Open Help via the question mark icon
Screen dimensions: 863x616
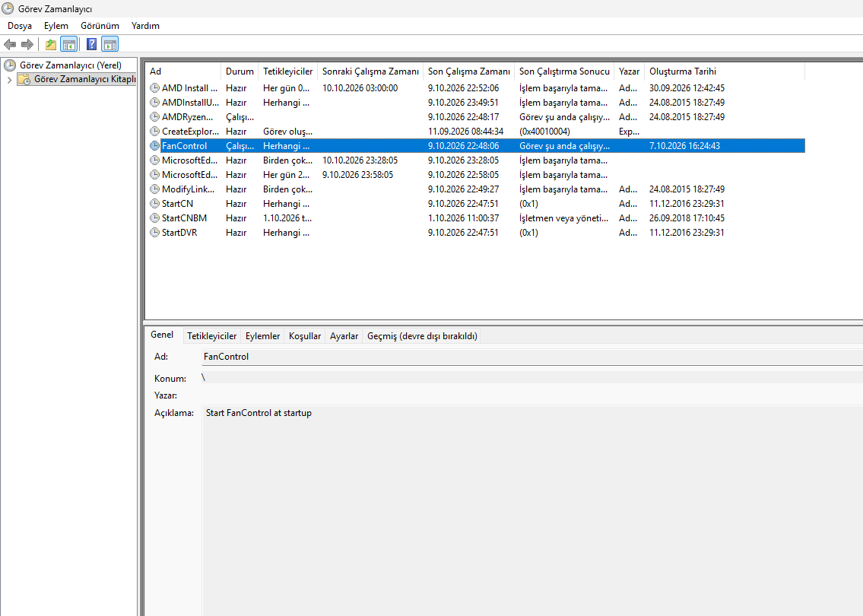point(92,45)
